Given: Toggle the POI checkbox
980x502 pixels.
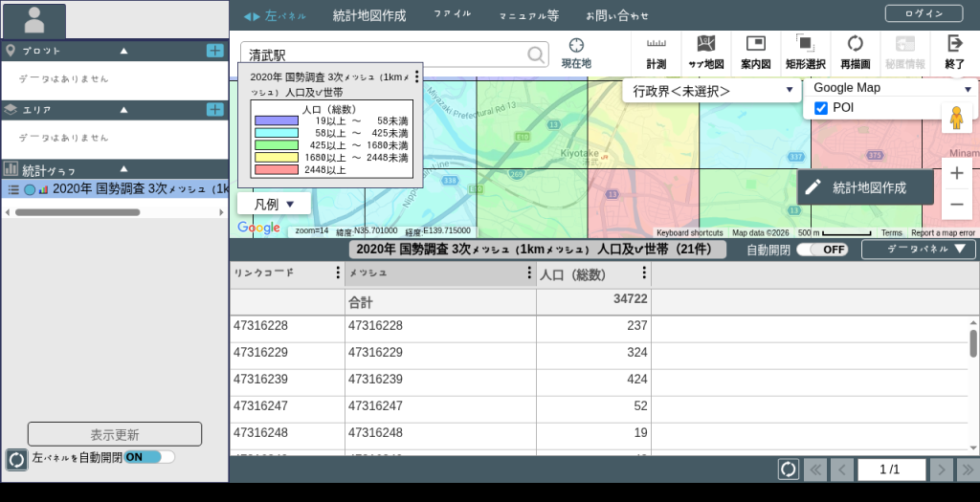Looking at the screenshot, I should (x=820, y=108).
